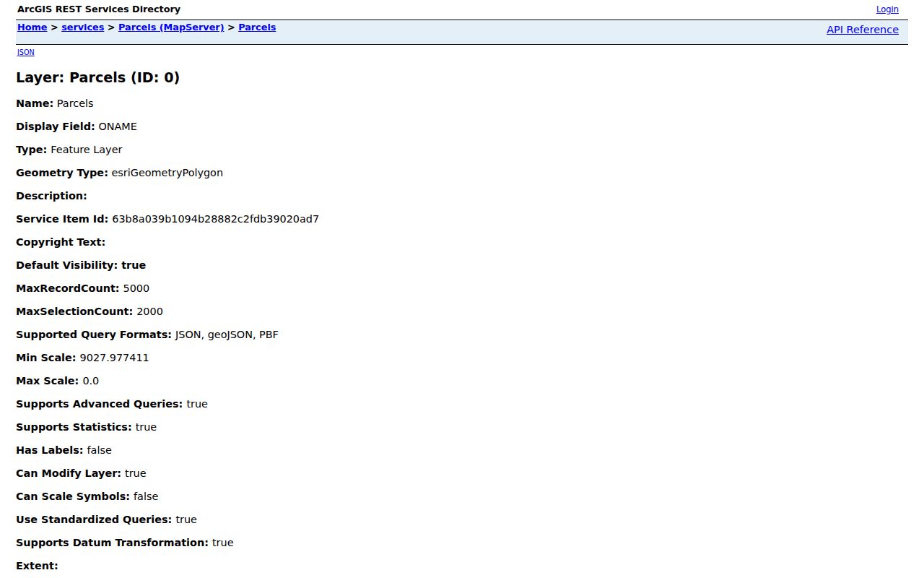Click the Parcels breadcrumb link

(257, 27)
